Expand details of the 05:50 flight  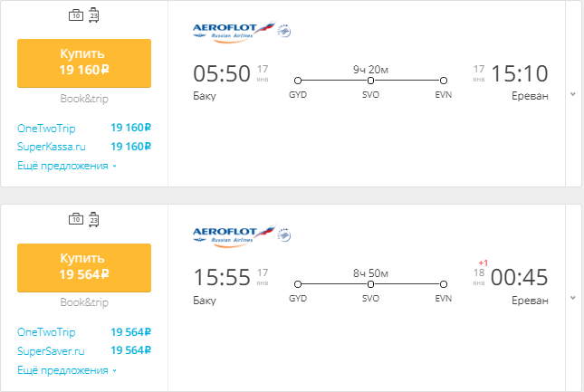point(571,94)
